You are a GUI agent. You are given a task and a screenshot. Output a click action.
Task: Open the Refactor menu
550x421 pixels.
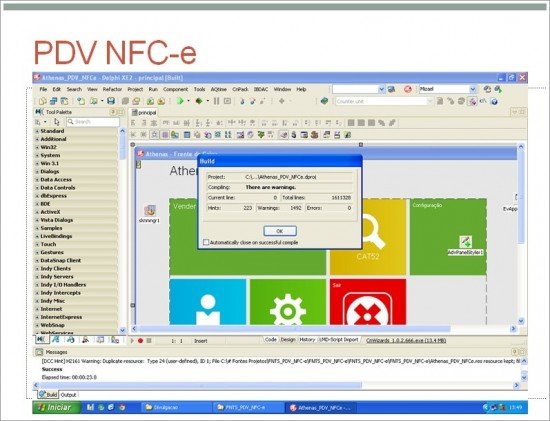point(112,89)
